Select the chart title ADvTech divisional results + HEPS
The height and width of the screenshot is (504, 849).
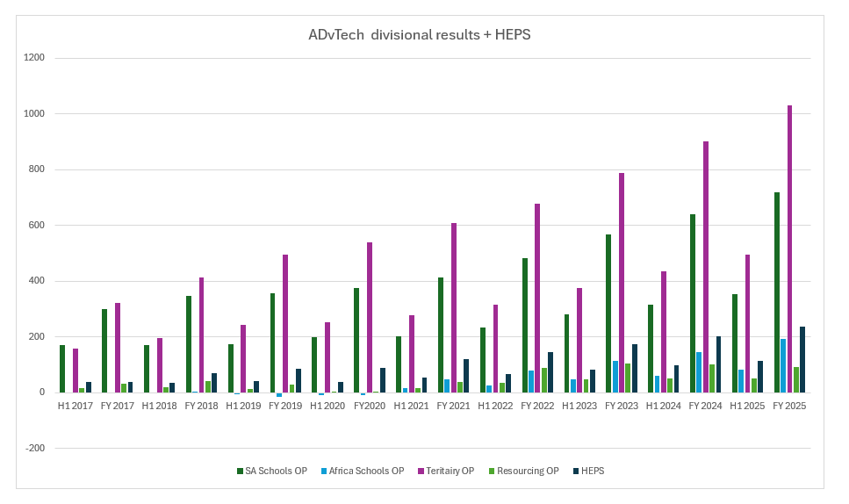point(419,35)
